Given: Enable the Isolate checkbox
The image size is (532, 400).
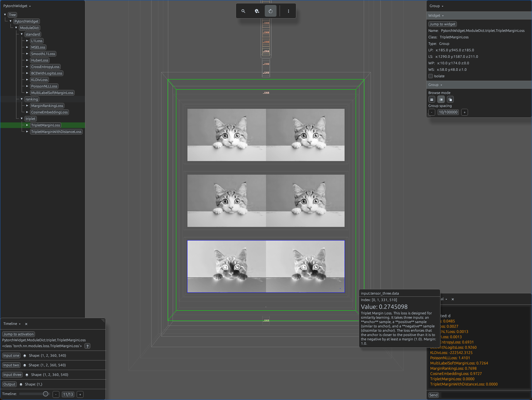Looking at the screenshot, I should pos(431,76).
